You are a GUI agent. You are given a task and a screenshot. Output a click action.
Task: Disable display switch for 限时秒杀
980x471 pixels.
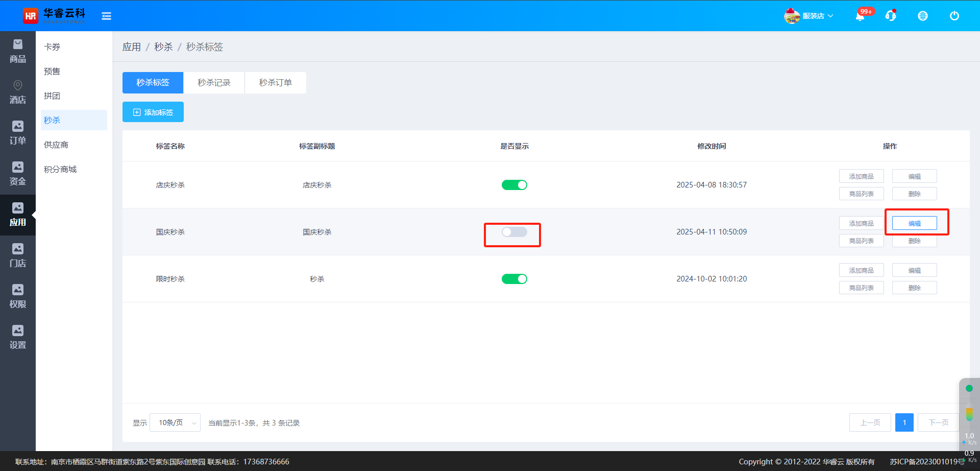[x=514, y=279]
